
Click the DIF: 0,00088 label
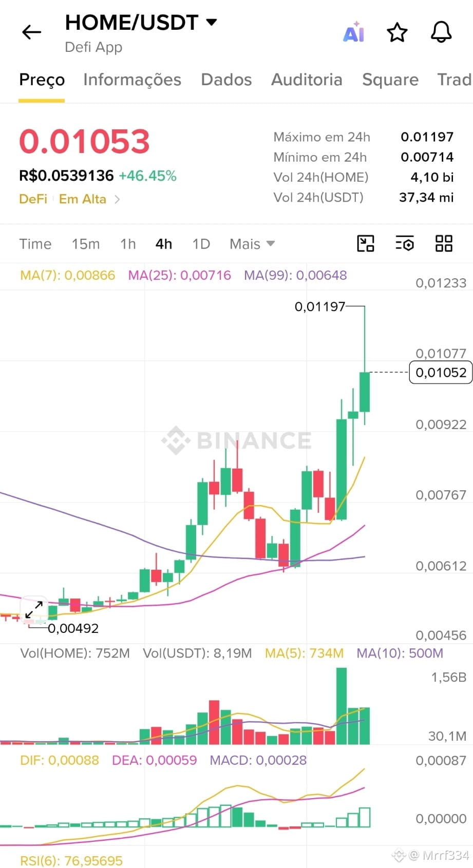(x=60, y=760)
